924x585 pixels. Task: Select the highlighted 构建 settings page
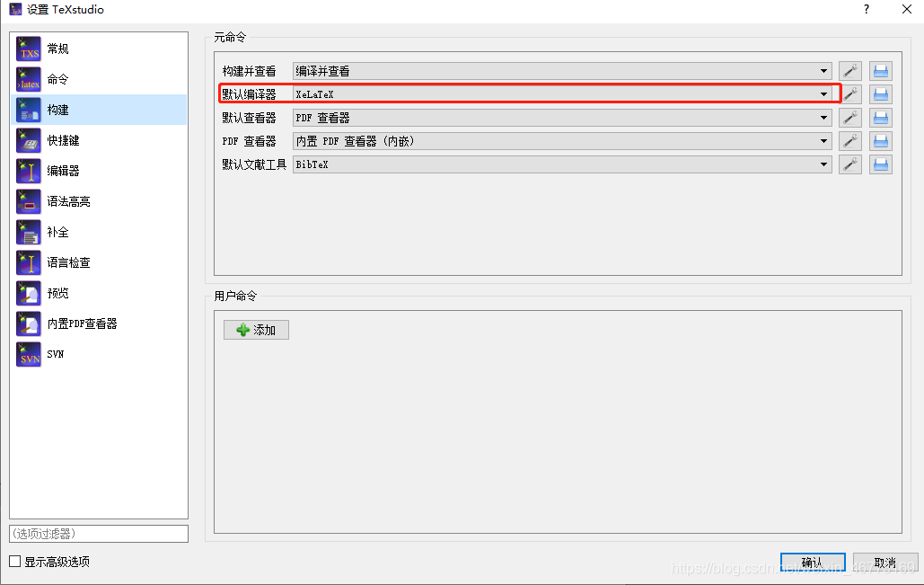99,111
